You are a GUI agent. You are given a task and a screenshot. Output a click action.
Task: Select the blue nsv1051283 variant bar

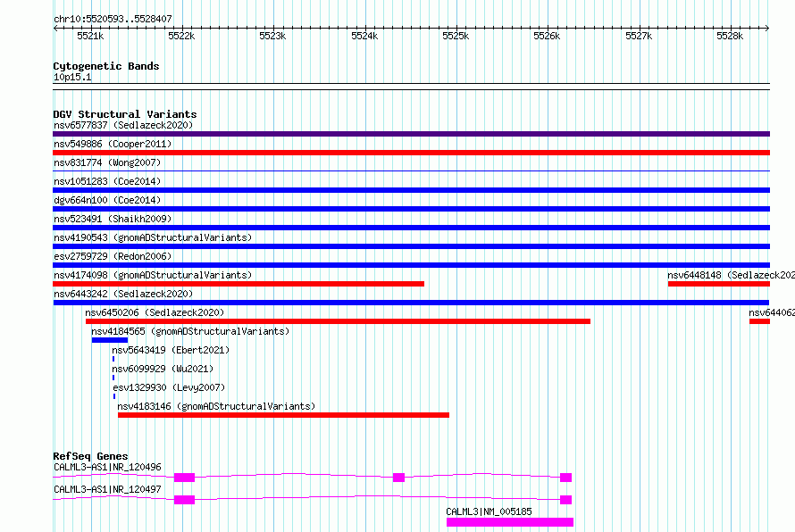pos(411,190)
